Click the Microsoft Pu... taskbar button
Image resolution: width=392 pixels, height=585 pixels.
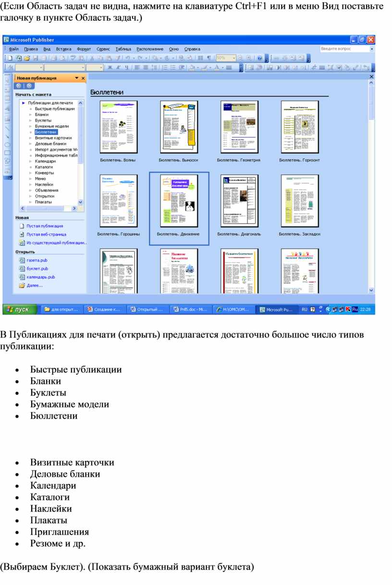pos(277,310)
